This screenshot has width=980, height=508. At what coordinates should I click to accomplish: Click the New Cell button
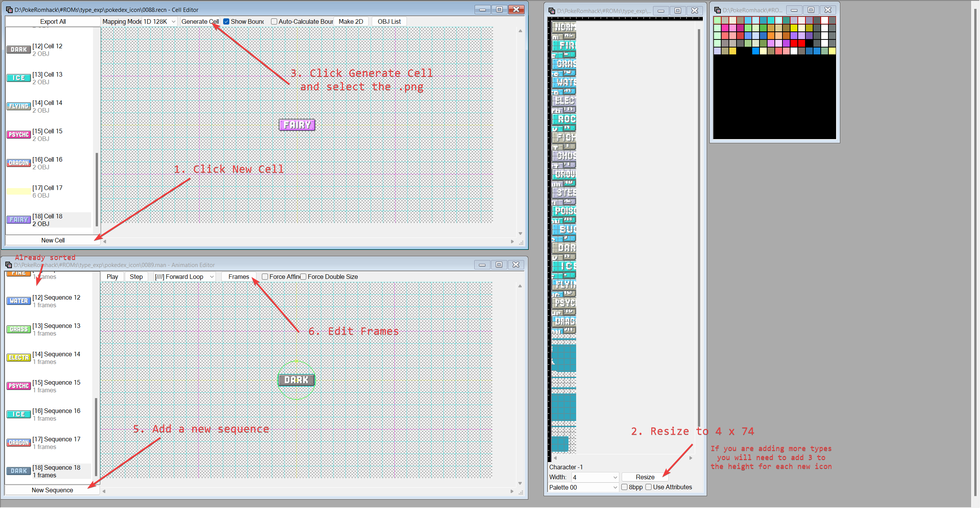53,240
